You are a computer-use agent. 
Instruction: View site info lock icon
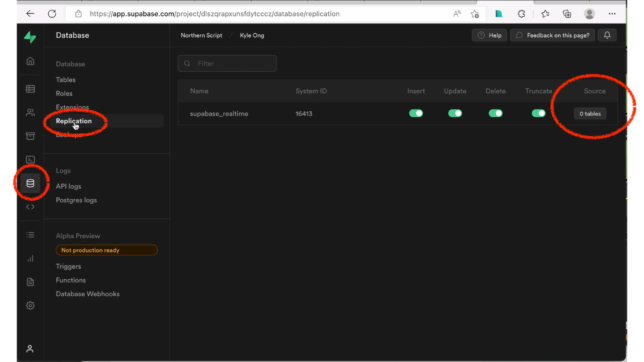pyautogui.click(x=79, y=14)
